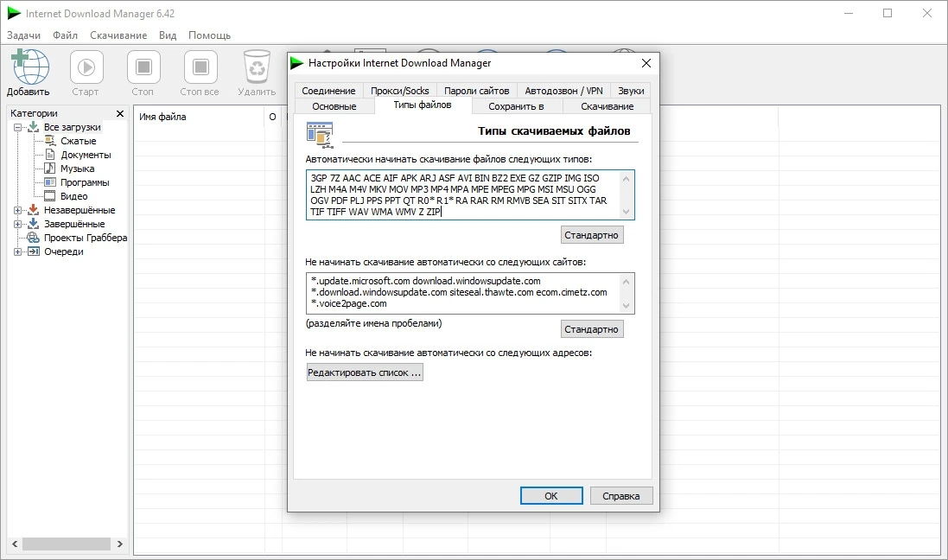This screenshot has width=948, height=560.
Task: Click the Справка button
Action: click(621, 496)
